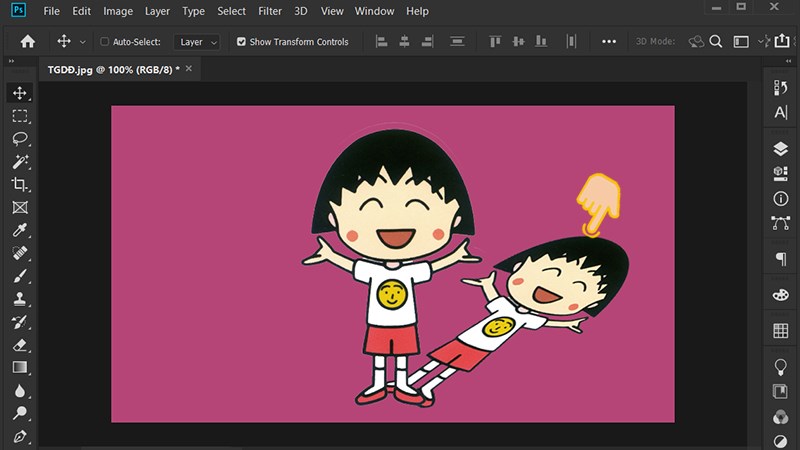The image size is (800, 450).
Task: Open the Image menu
Action: point(118,11)
